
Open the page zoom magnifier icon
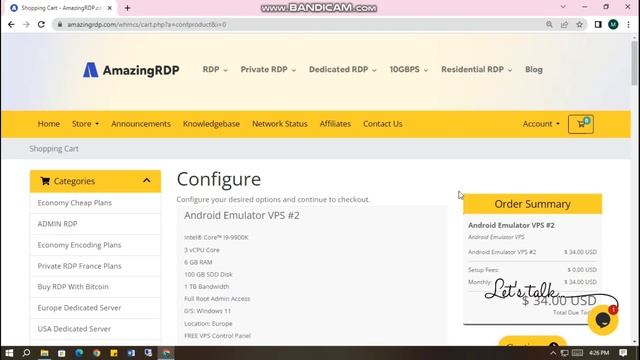tap(549, 24)
